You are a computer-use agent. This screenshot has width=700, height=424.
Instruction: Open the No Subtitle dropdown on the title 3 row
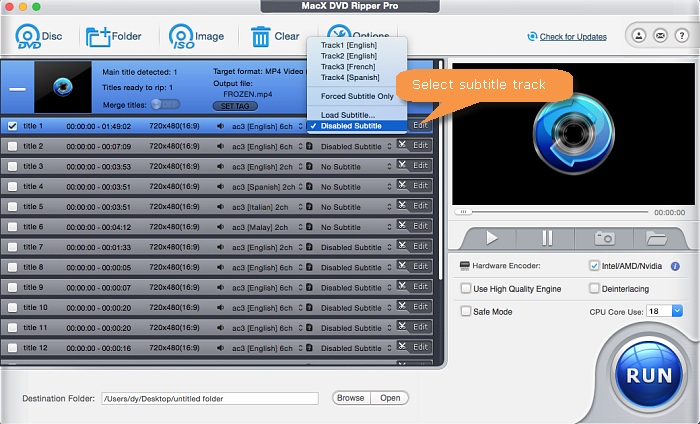356,166
